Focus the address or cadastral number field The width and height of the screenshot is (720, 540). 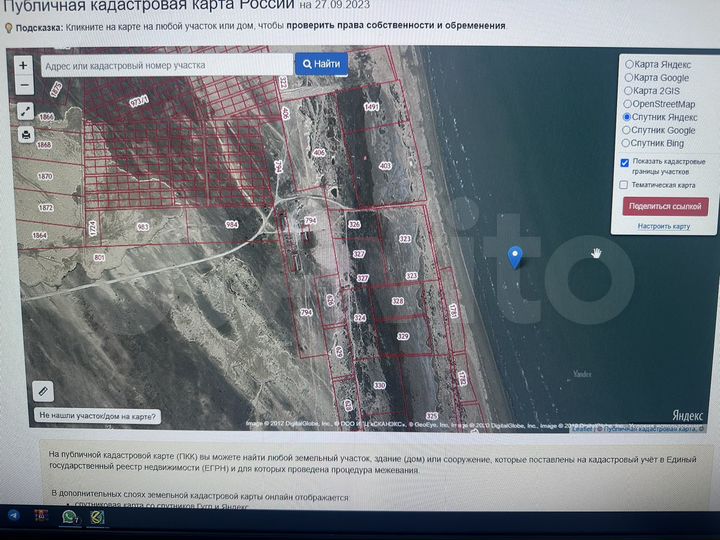click(x=167, y=66)
